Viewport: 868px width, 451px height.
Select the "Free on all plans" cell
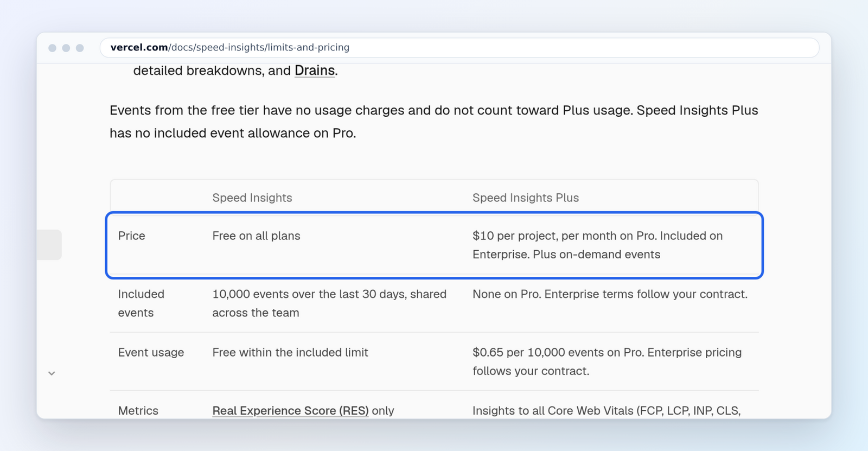pyautogui.click(x=256, y=236)
